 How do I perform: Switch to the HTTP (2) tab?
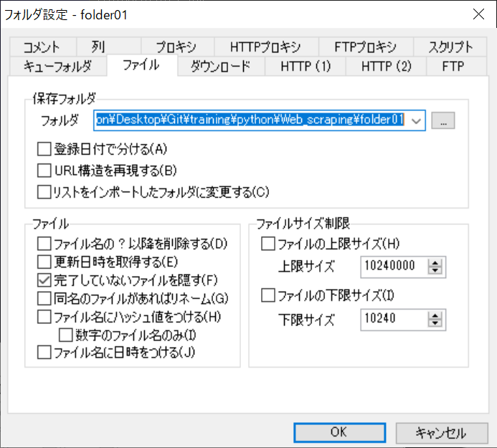pos(386,66)
